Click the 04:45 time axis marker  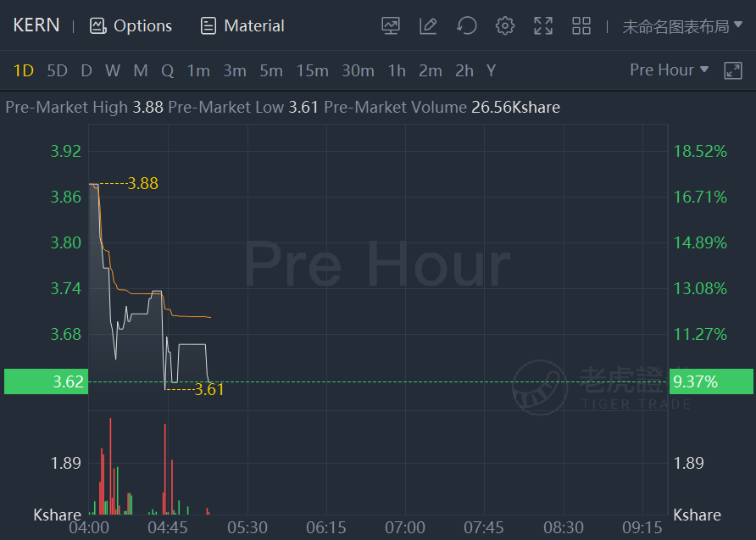coord(168,527)
